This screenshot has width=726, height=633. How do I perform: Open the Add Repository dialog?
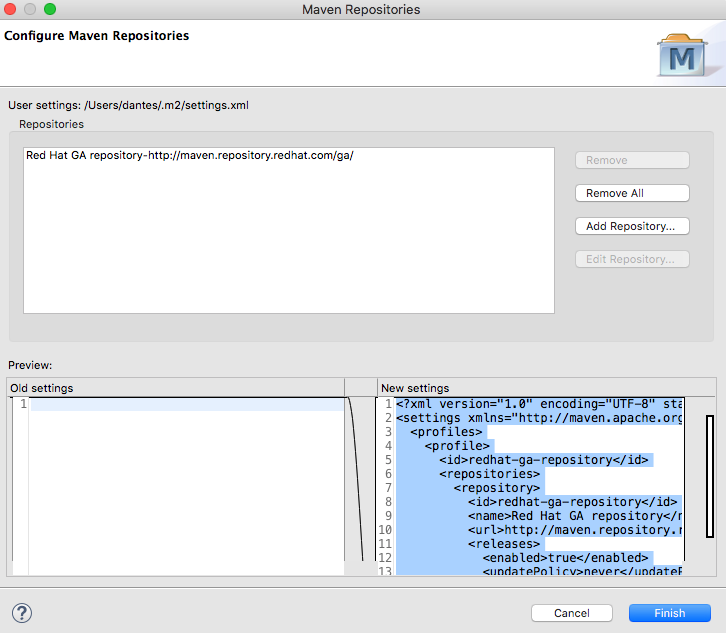click(632, 226)
